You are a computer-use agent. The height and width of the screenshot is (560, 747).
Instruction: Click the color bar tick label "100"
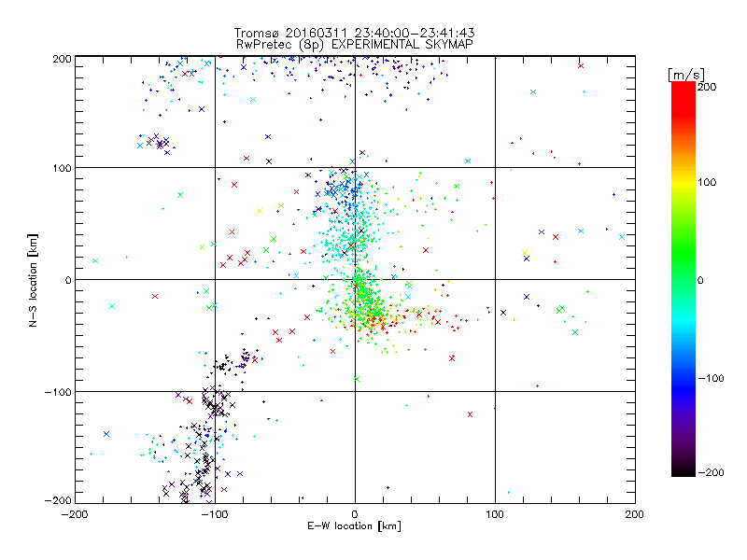tap(707, 182)
